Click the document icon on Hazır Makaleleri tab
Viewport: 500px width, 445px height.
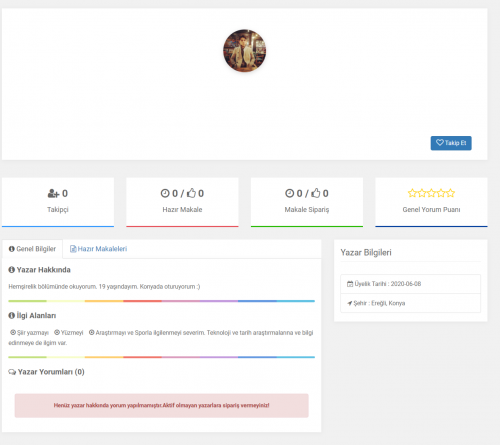coord(73,249)
